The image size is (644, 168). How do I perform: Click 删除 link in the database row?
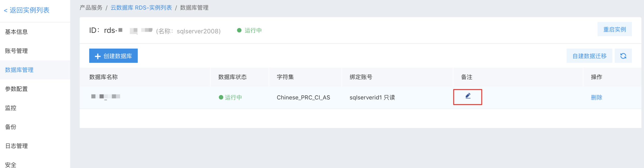point(596,97)
